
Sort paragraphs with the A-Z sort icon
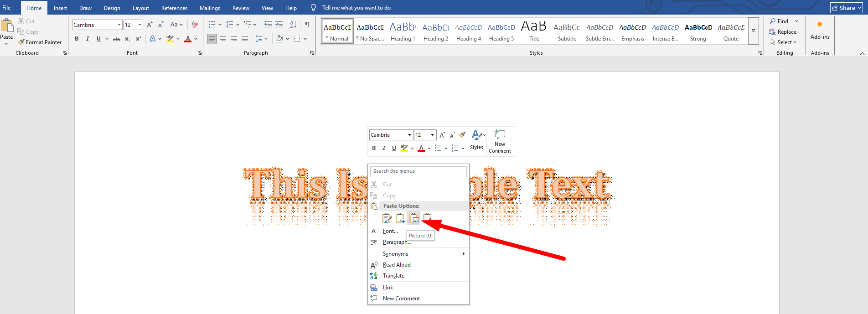293,25
